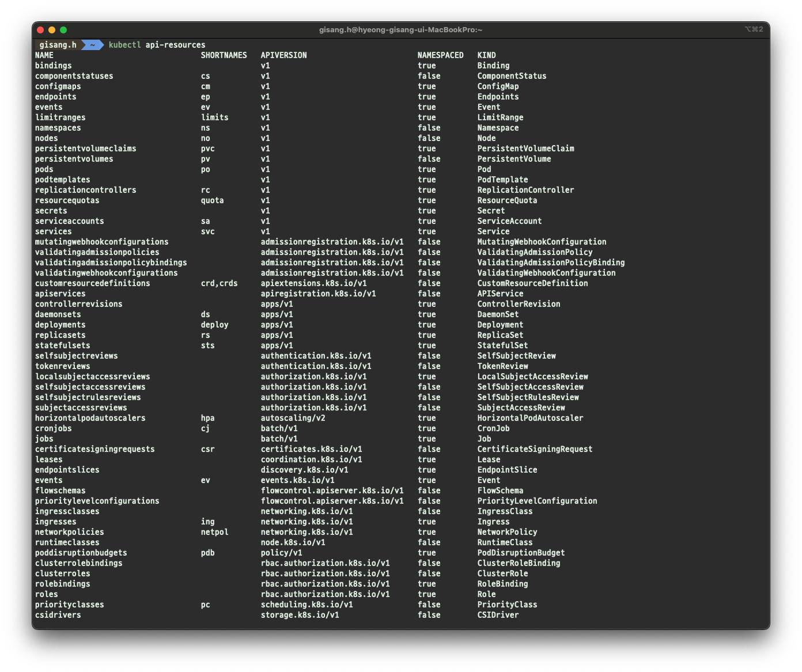Click the ReplicationController kind
This screenshot has height=672, width=802.
coord(526,190)
